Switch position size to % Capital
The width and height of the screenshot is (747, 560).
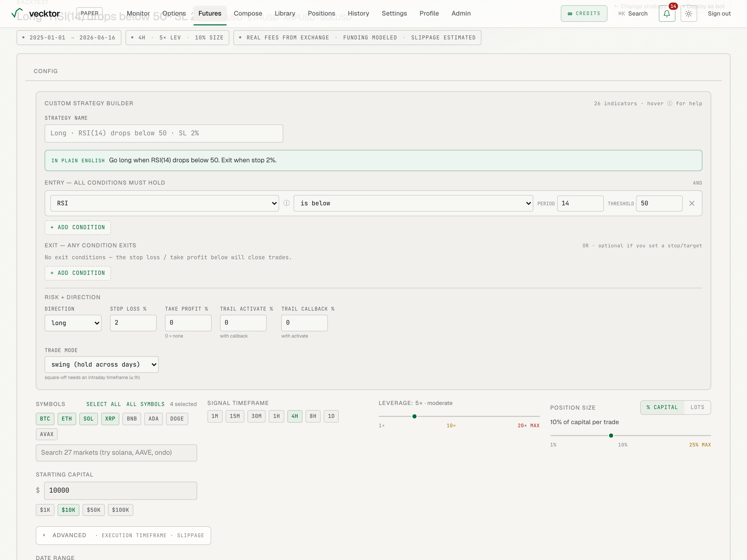point(662,408)
